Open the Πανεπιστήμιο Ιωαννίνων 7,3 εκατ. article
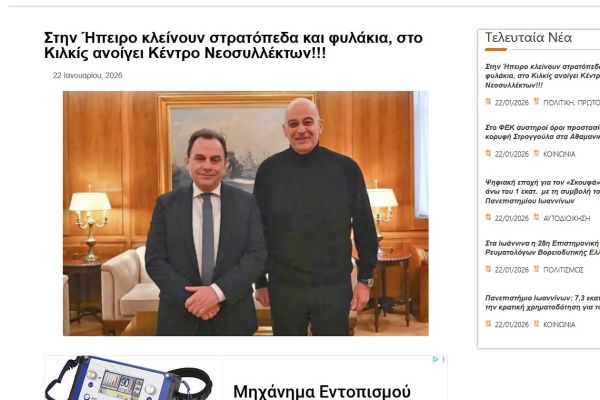 coord(542,302)
